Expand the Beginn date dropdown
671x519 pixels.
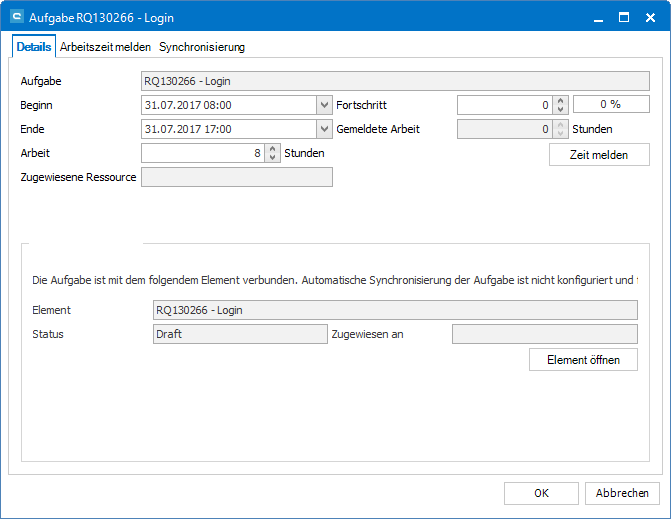(x=324, y=104)
